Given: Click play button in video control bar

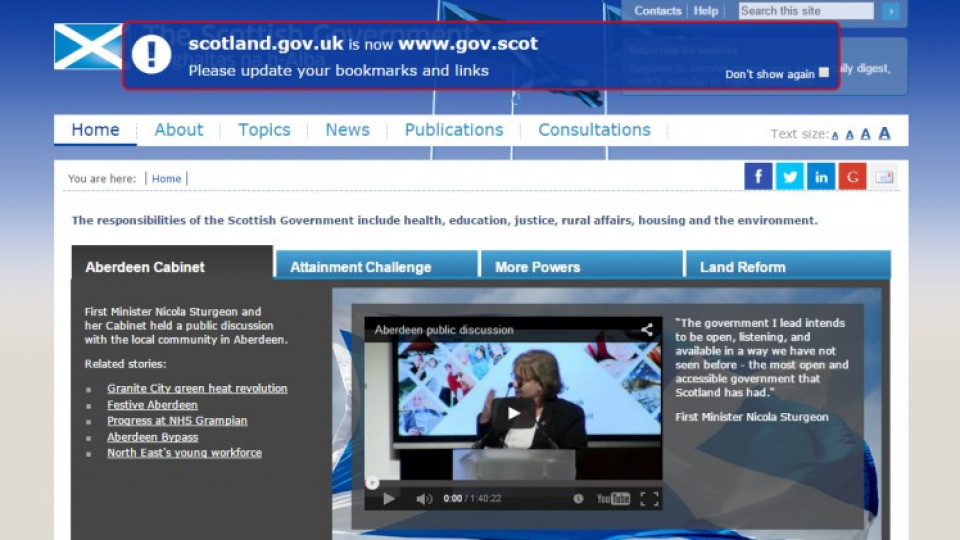Looking at the screenshot, I should pyautogui.click(x=388, y=499).
